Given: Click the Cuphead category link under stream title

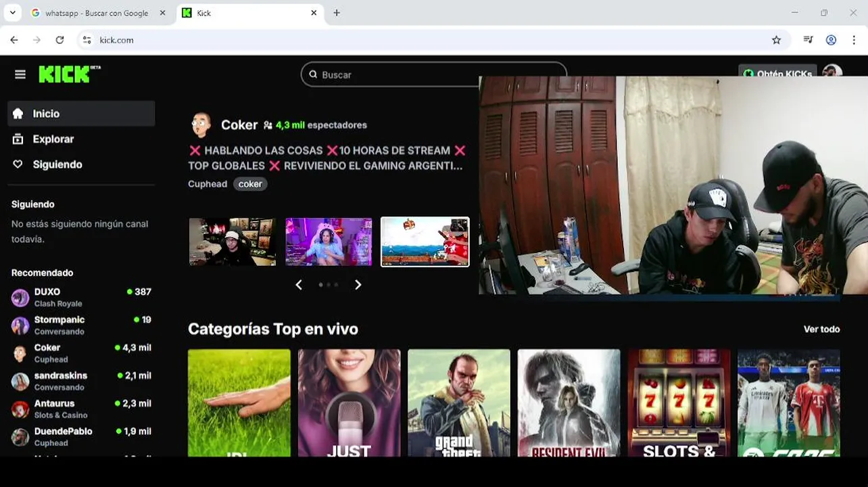Looking at the screenshot, I should tap(208, 184).
